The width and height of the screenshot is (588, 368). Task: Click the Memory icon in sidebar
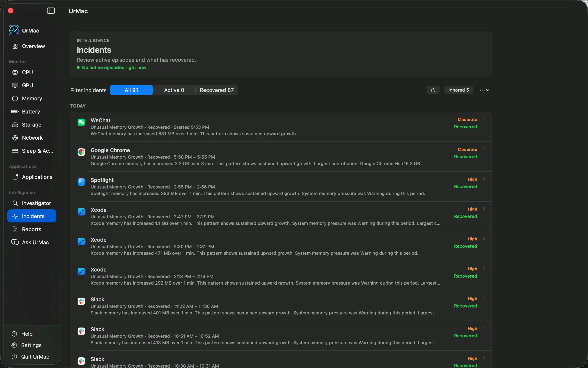[x=15, y=99]
